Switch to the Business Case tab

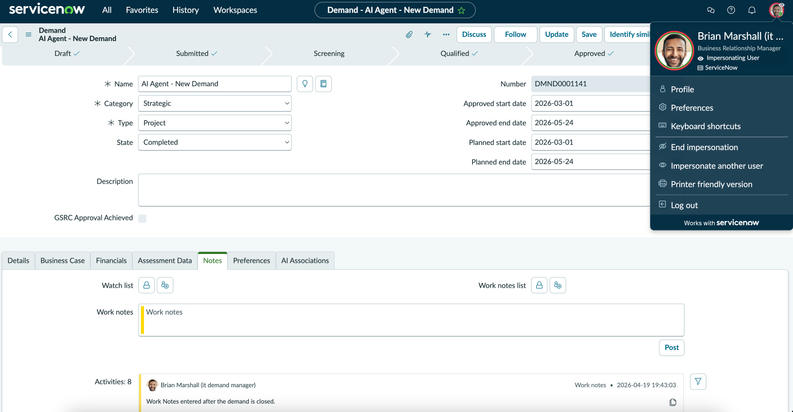pos(62,261)
